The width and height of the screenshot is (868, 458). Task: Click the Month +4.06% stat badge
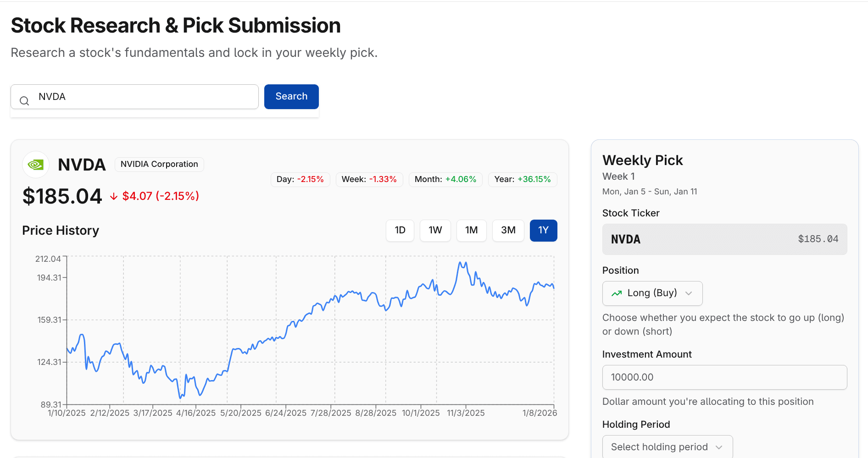(x=445, y=179)
